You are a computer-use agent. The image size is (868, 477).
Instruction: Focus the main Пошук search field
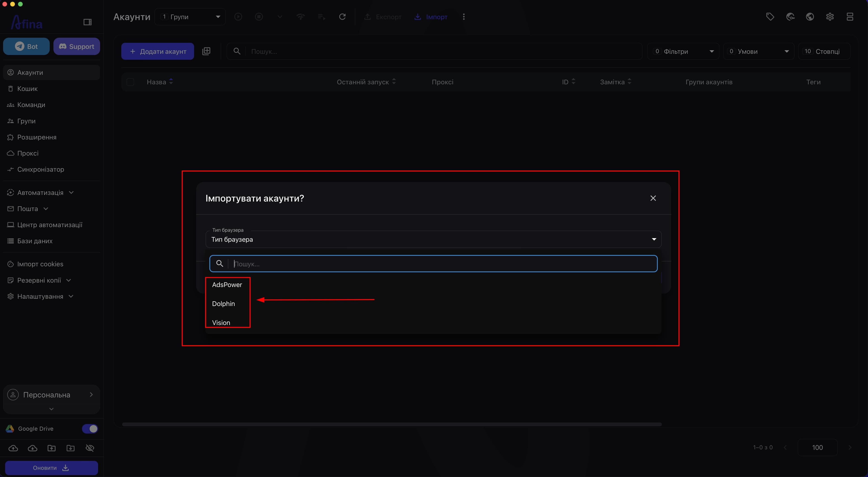(435, 51)
